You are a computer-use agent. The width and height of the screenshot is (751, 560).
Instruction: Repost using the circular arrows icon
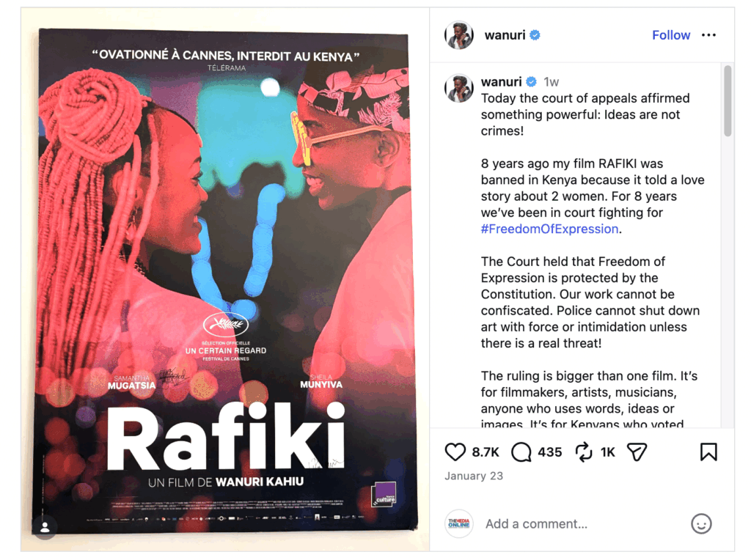[x=583, y=452]
